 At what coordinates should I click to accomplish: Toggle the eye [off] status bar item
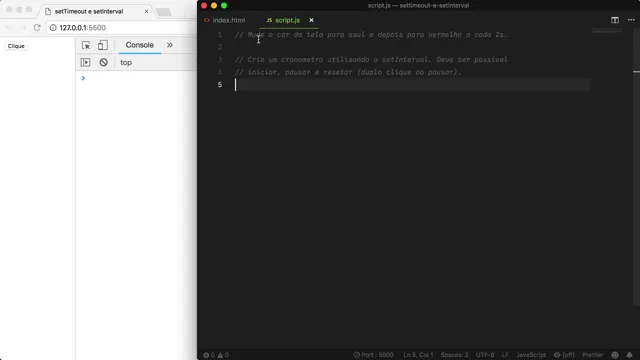pos(564,355)
